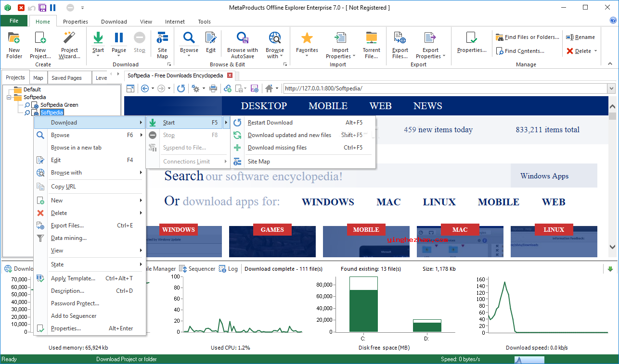The height and width of the screenshot is (364, 619).
Task: Click the Rename button
Action: coord(580,37)
